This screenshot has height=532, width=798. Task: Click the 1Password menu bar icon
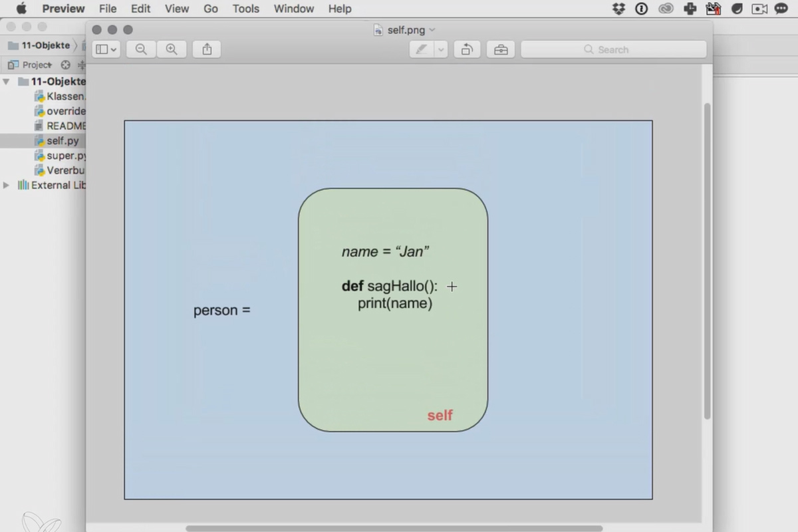pos(642,9)
